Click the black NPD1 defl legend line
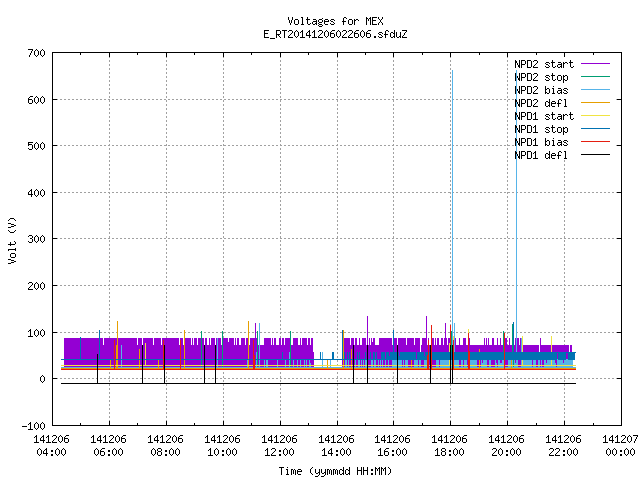This screenshot has width=640, height=480. [596, 155]
